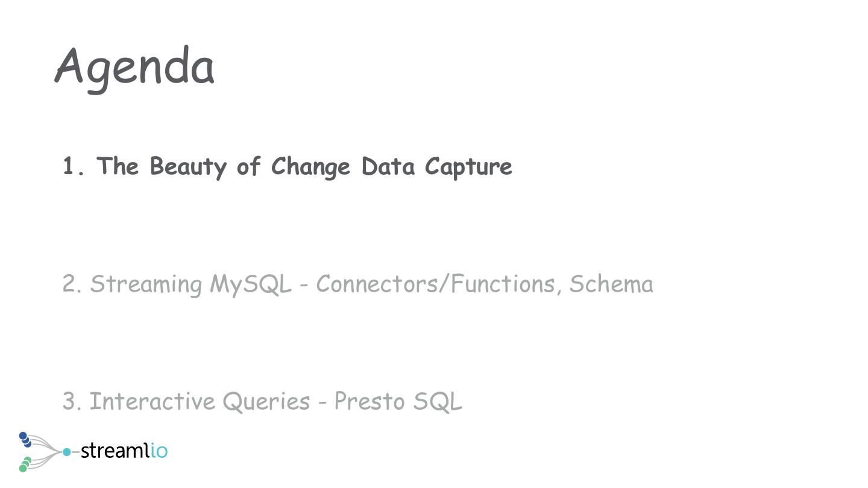This screenshot has height=488, width=868.
Task: Click the word "Streaming" in item two
Action: pyautogui.click(x=146, y=284)
